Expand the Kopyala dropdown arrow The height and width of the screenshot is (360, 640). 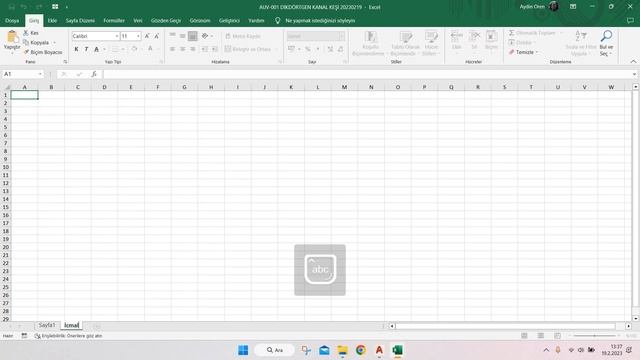tap(54, 42)
